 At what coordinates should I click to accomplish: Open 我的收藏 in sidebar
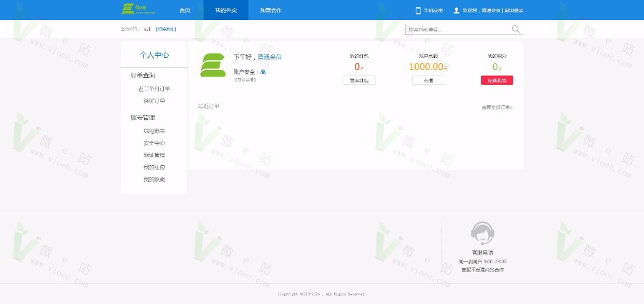(x=154, y=180)
